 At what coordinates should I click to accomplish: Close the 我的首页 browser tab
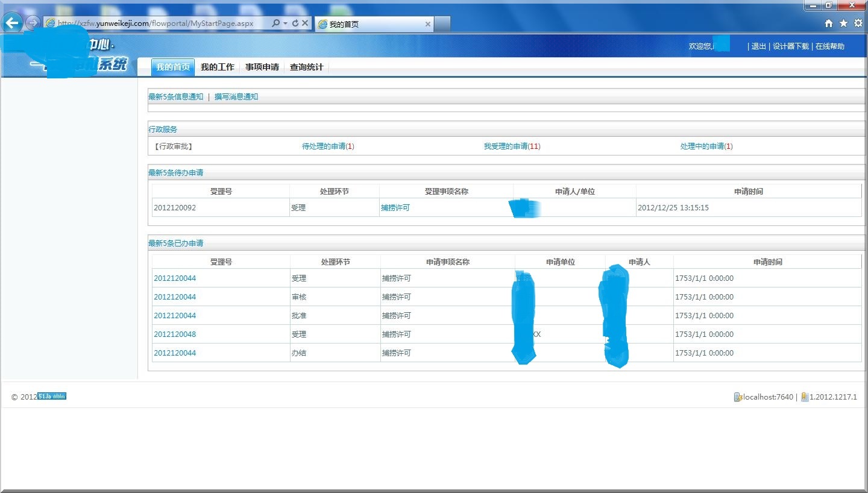pos(428,24)
